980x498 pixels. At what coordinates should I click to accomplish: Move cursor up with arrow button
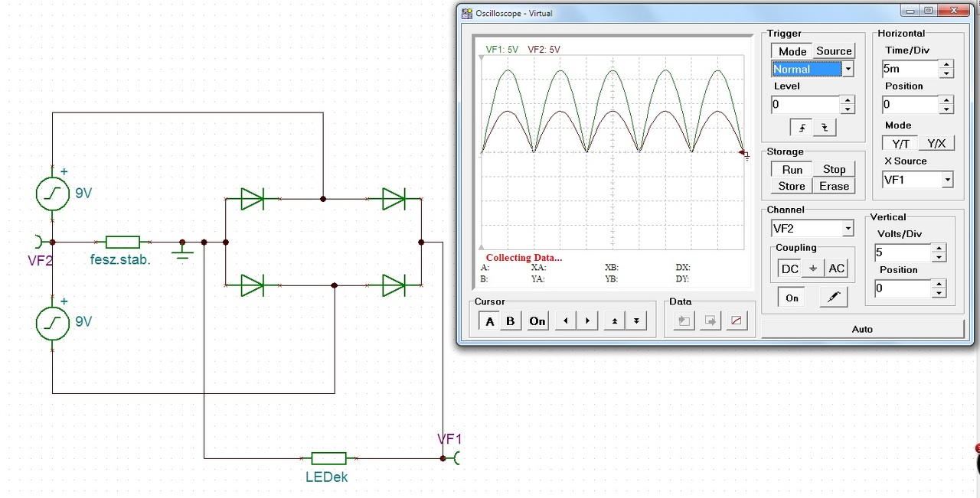615,321
